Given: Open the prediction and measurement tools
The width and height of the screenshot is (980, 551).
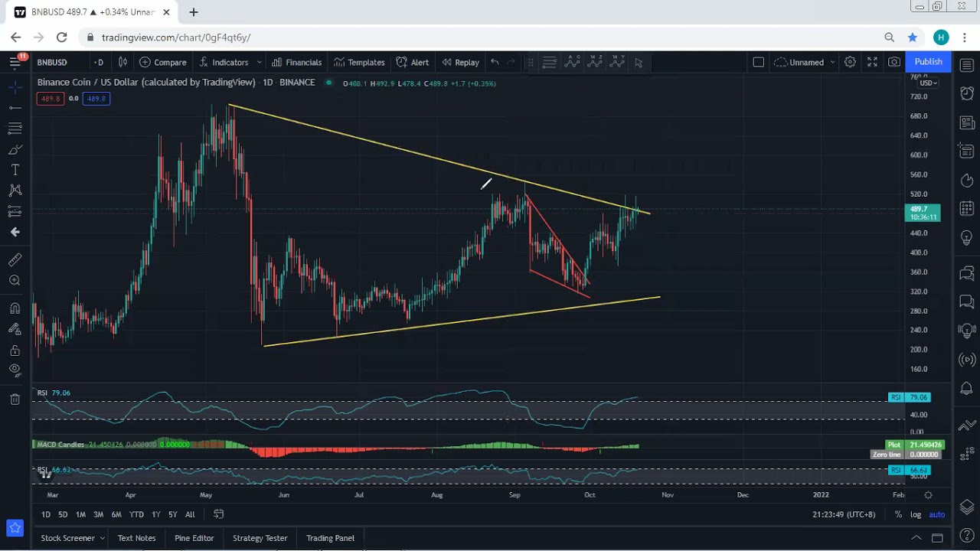Looking at the screenshot, I should click(x=15, y=211).
